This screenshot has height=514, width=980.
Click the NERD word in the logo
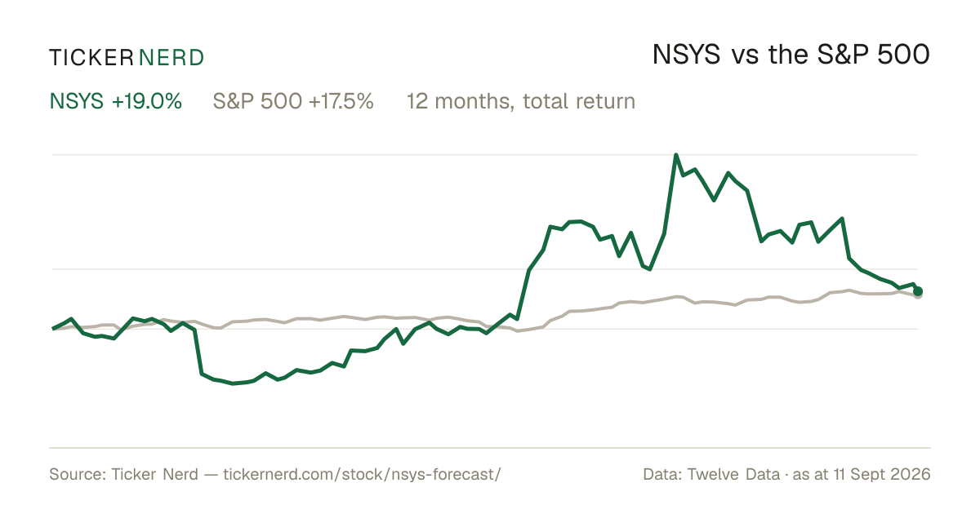tap(171, 58)
